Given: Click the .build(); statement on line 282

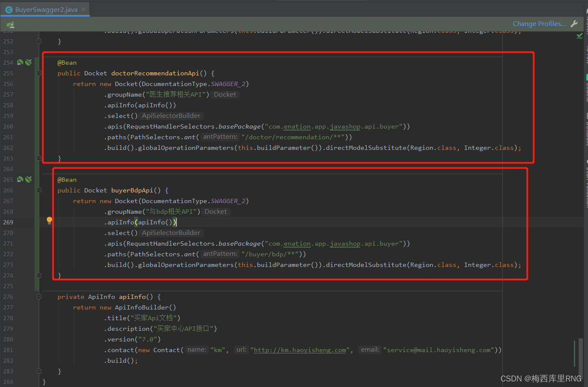Looking at the screenshot, I should [121, 361].
